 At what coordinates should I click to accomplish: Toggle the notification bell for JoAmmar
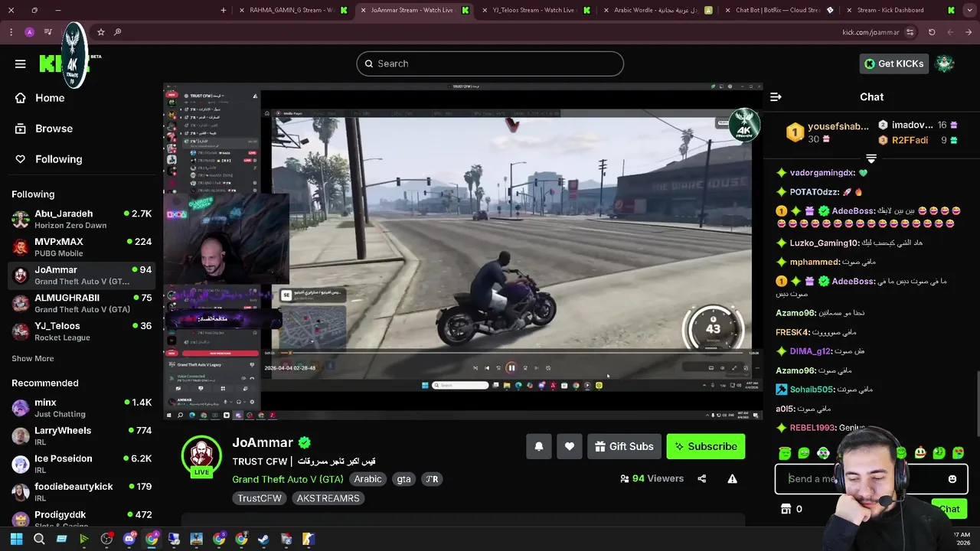(539, 447)
